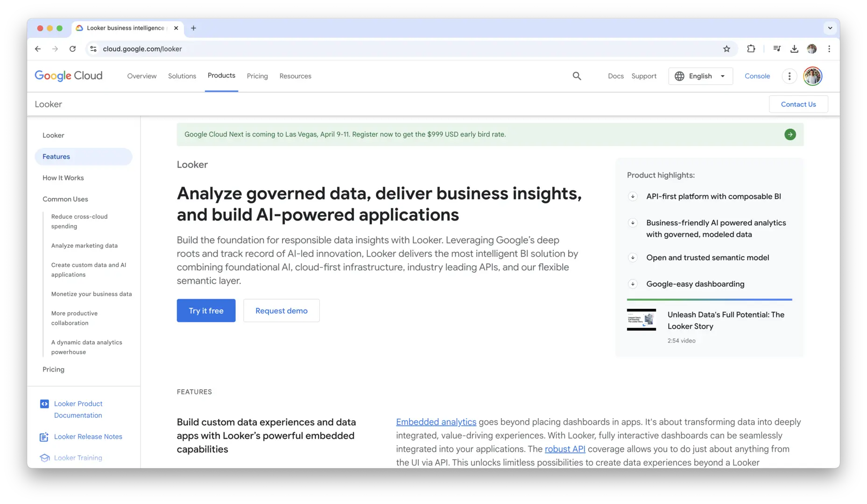Open the Google Cloud search magnifier
Viewport: 867px width, 504px height.
(x=577, y=76)
